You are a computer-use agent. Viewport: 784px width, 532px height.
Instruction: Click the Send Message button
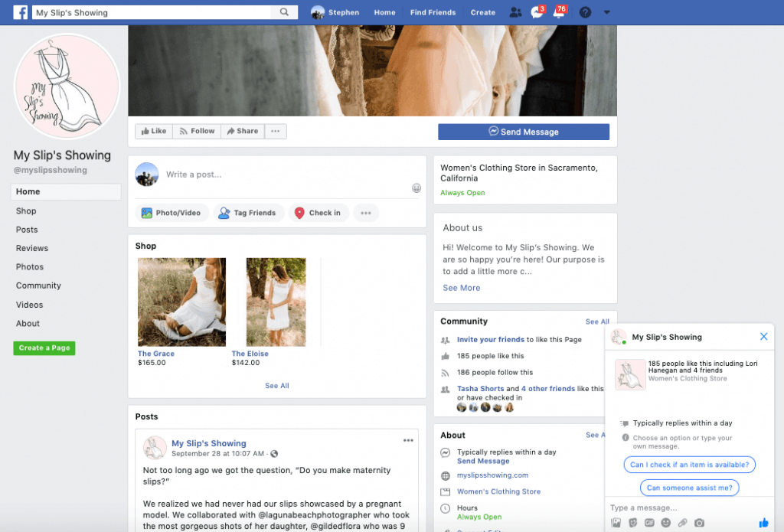(523, 132)
